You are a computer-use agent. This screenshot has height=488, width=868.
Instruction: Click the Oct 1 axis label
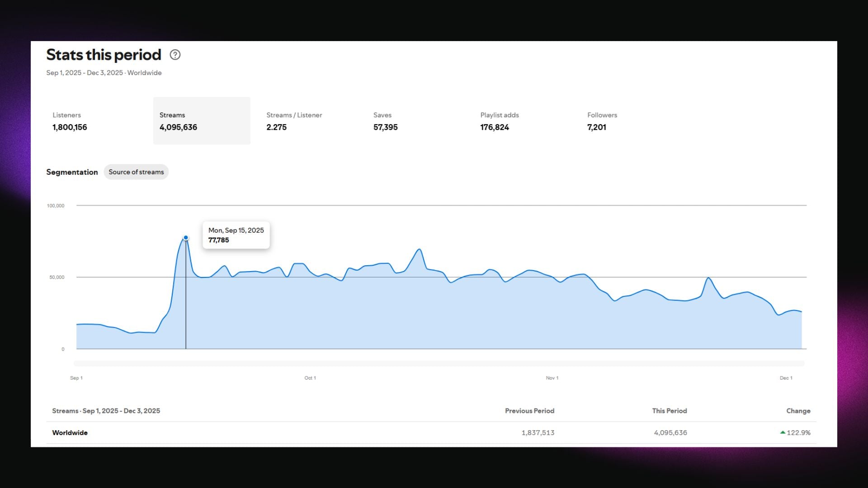pos(310,378)
